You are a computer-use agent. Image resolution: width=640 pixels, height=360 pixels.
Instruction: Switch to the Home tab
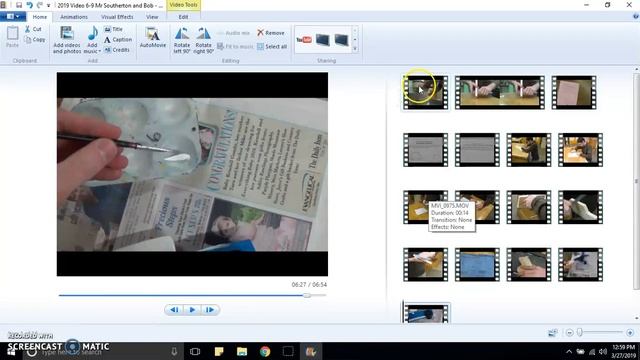(40, 17)
